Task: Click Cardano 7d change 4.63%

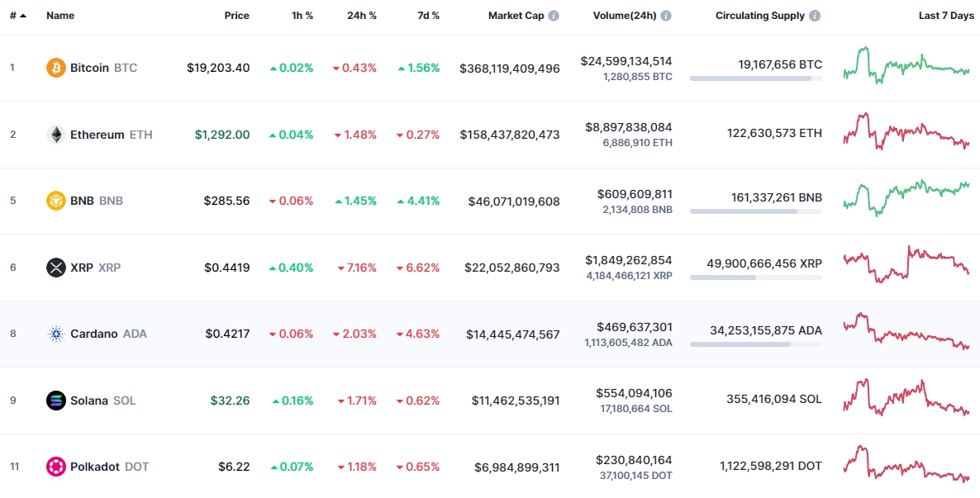Action: point(418,334)
